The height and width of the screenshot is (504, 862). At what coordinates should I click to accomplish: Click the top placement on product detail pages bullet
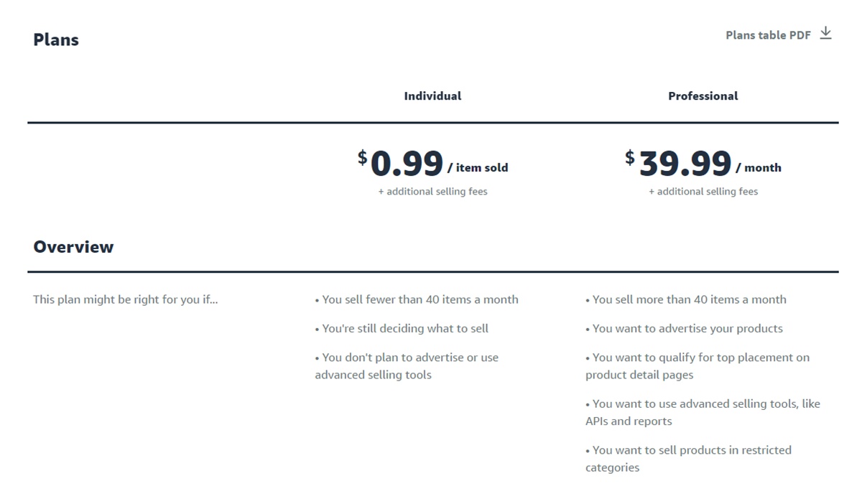(697, 365)
